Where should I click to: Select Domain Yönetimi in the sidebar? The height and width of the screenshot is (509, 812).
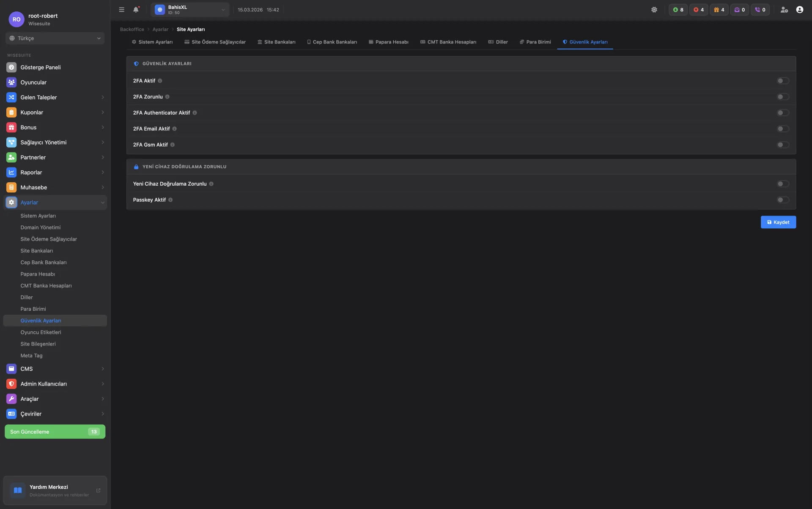(41, 227)
